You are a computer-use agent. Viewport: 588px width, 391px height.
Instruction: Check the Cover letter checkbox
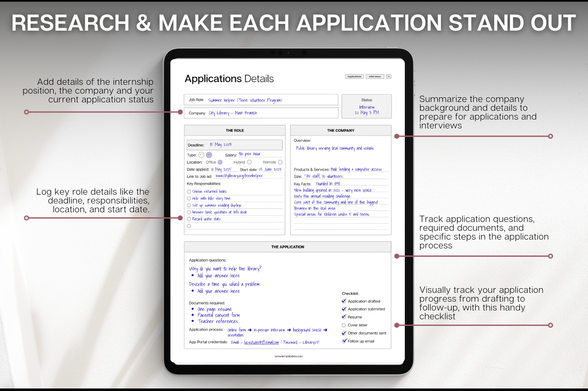click(x=344, y=325)
